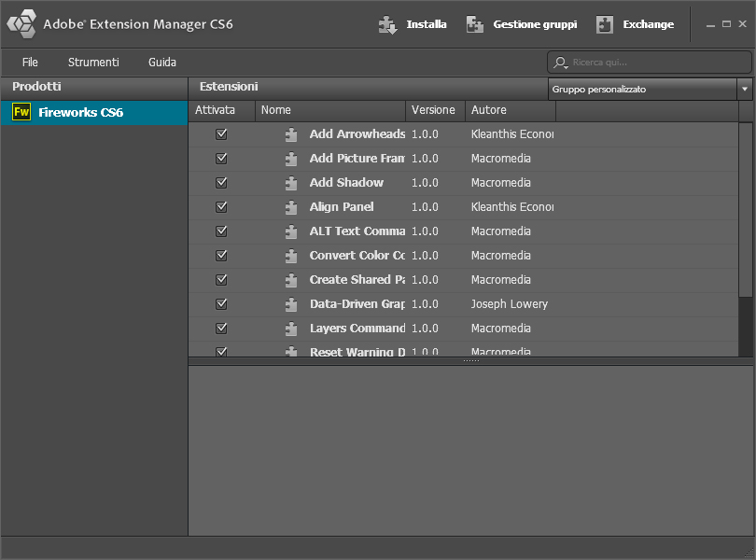Screen dimensions: 756x560
Task: Click into the Ricerca qui search field
Action: click(x=653, y=63)
